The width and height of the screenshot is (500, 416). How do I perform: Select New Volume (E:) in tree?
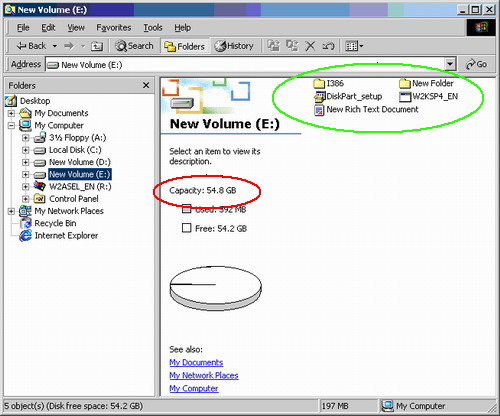80,174
